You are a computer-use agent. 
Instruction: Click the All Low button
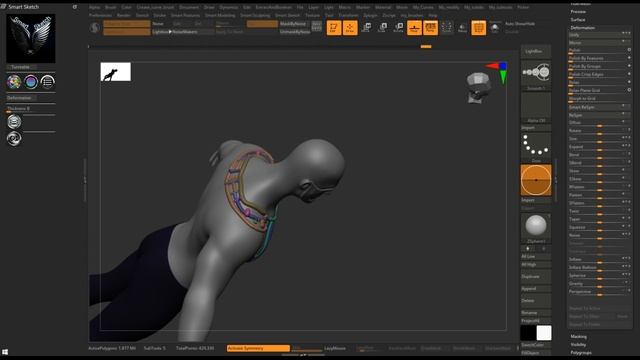[536, 256]
